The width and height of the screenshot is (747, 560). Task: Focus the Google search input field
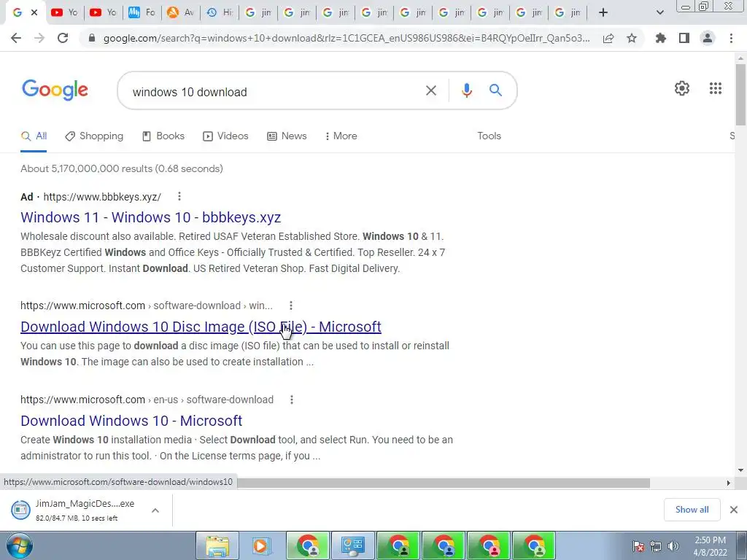(274, 91)
